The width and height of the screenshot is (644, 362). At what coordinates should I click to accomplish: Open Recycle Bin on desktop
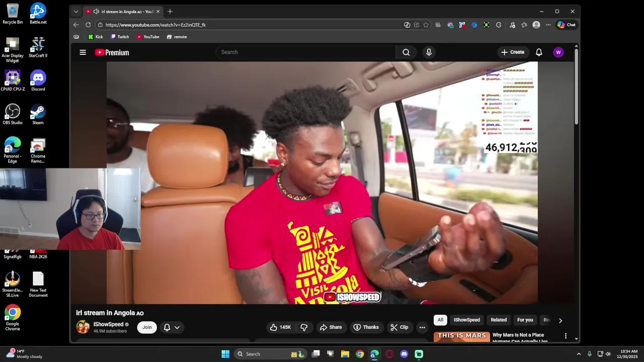pyautogui.click(x=13, y=14)
